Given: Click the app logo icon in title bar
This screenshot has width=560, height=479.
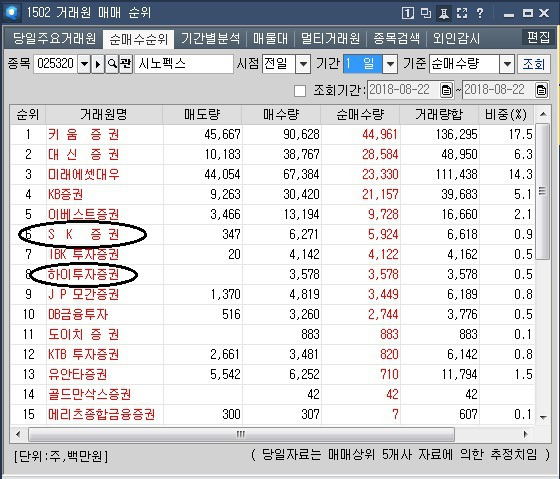Looking at the screenshot, I should point(12,13).
